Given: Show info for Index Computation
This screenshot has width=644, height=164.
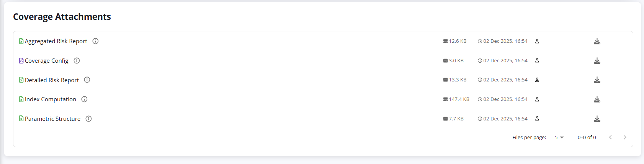Looking at the screenshot, I should click(x=85, y=99).
